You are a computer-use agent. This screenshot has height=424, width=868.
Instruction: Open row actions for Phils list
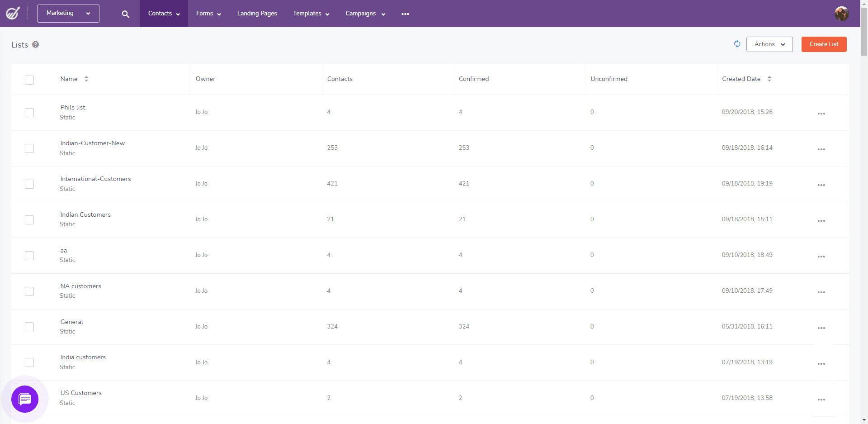click(x=821, y=114)
